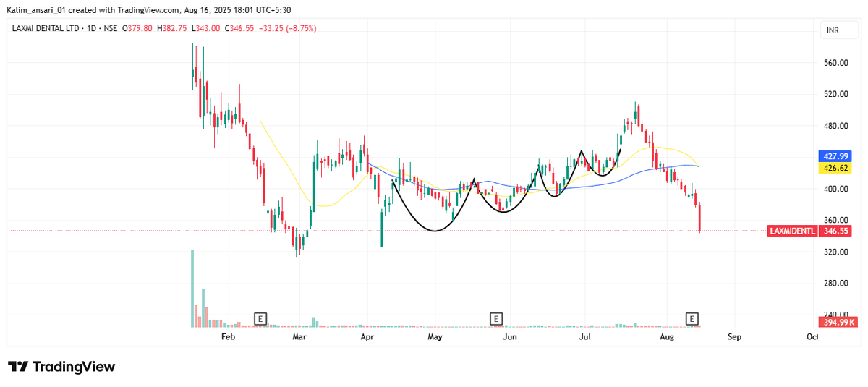Click the 240.00 price axis label
Viewport: 868px width, 387px height.
(x=835, y=313)
